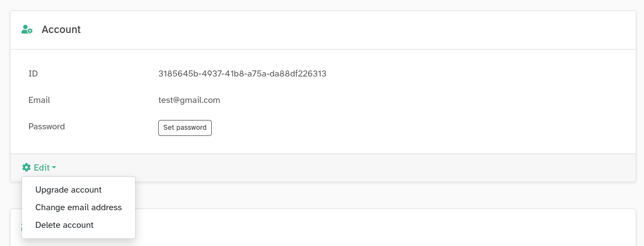Click the Email field label
Image resolution: width=644 pixels, height=246 pixels.
[39, 100]
